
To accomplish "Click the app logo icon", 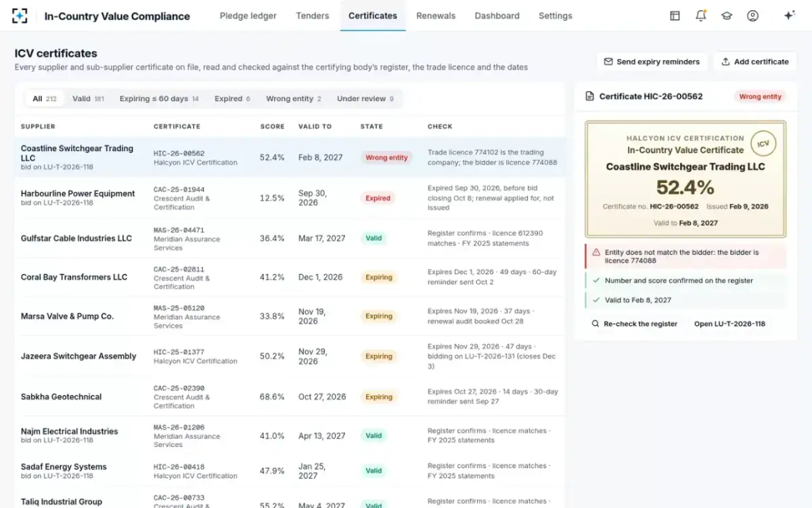I will coord(20,16).
